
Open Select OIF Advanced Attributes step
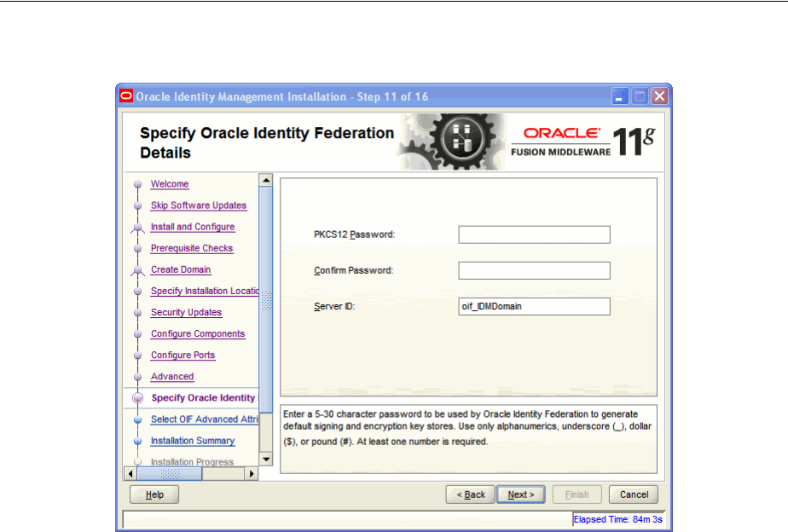pyautogui.click(x=205, y=419)
